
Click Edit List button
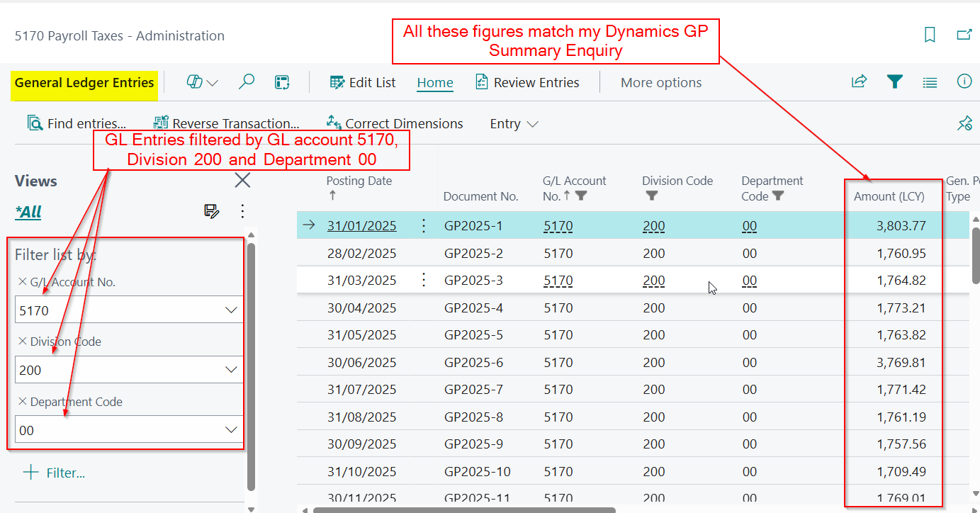tap(363, 83)
